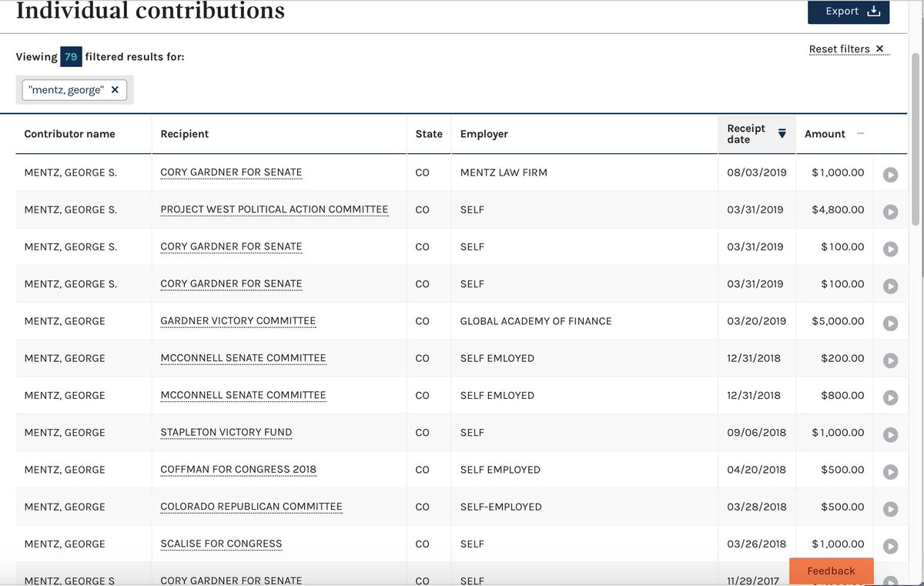The height and width of the screenshot is (586, 924).
Task: Select the $5,000.00 amount cell
Action: pyautogui.click(x=838, y=321)
